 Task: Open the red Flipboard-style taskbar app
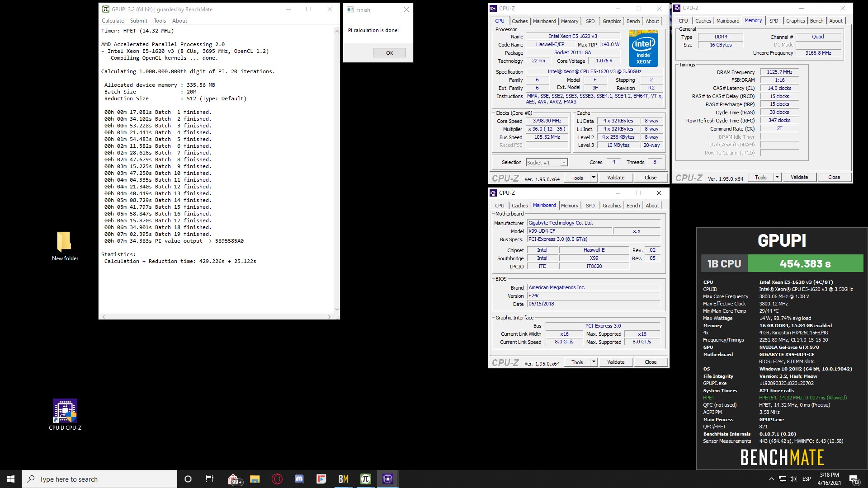(x=321, y=479)
